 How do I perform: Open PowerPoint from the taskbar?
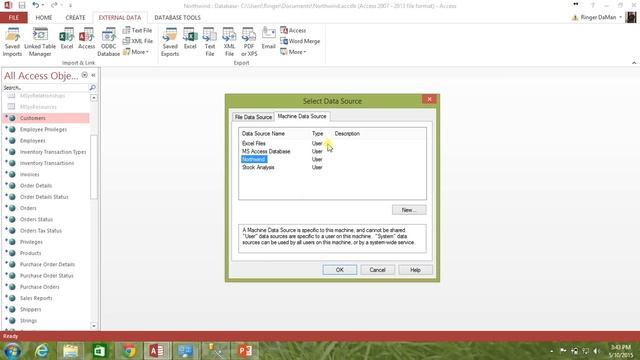pyautogui.click(x=244, y=351)
